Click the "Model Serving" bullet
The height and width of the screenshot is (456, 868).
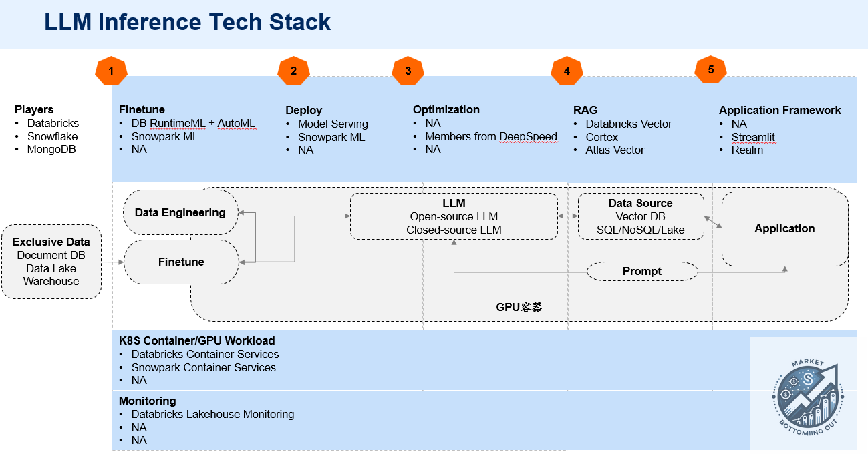pos(333,124)
